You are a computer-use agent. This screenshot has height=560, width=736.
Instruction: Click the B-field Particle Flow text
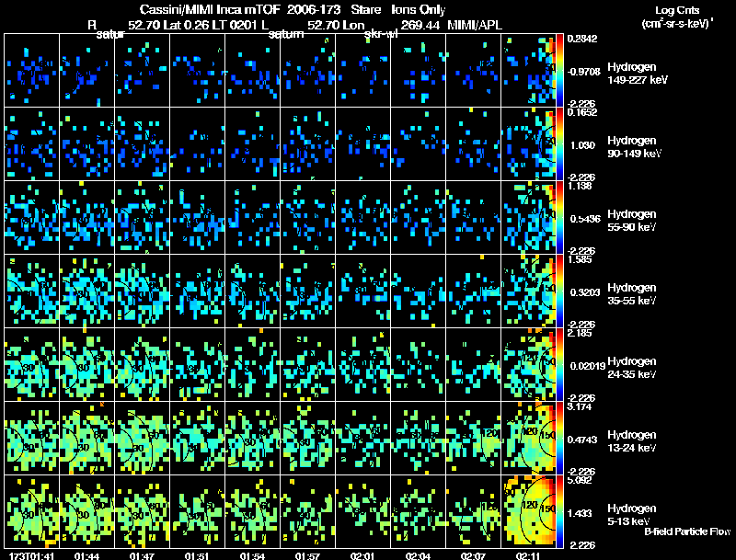[x=687, y=531]
